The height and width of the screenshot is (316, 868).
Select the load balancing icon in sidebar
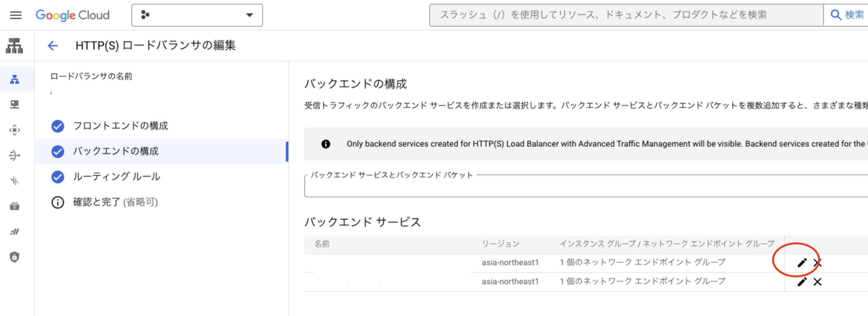[x=15, y=79]
